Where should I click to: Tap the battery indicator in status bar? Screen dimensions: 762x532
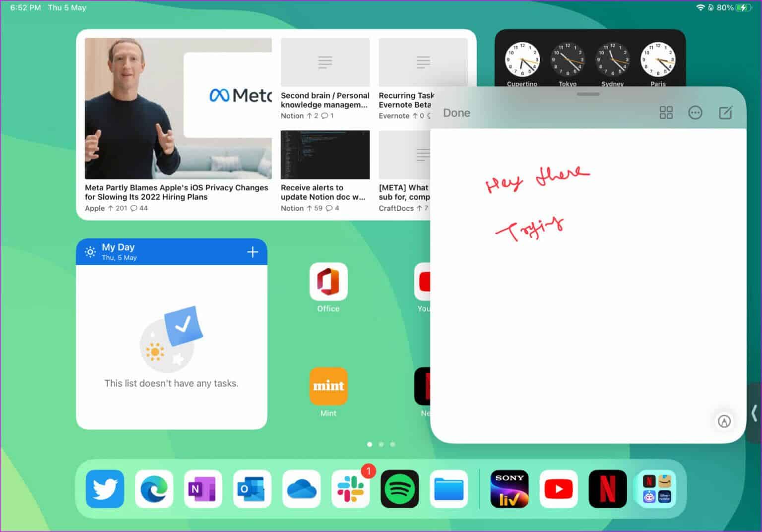click(x=744, y=7)
